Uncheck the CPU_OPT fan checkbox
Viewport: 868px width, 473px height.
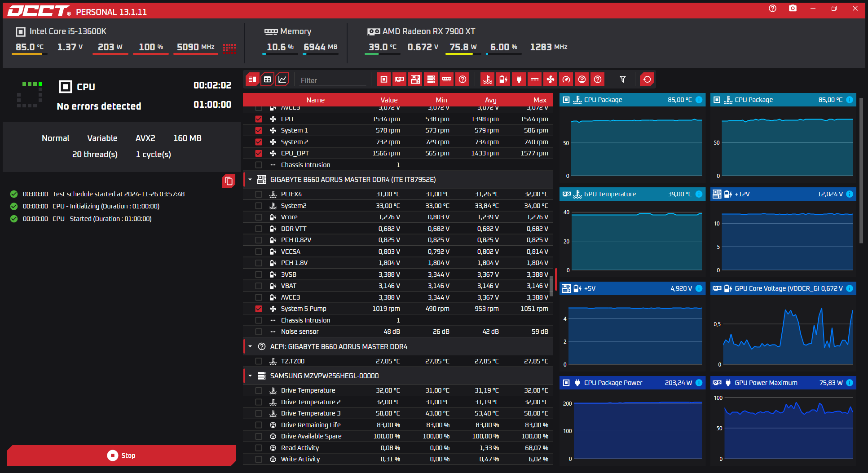[259, 153]
